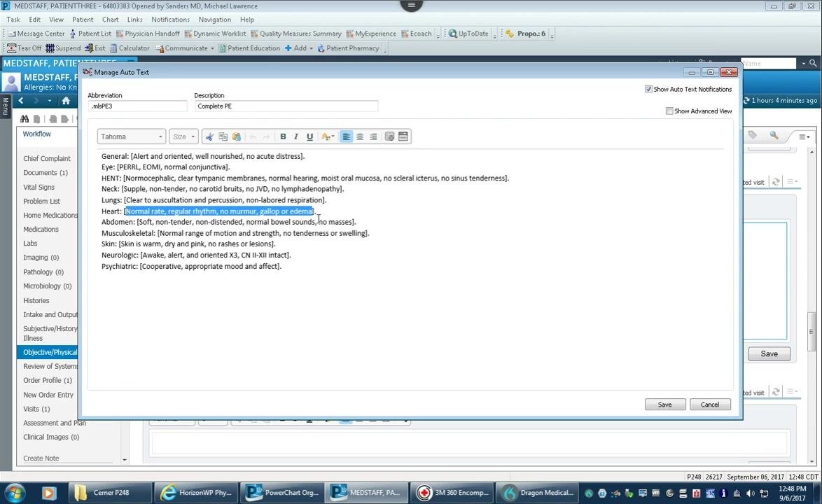Copy selected text in Auto Text editor
The image size is (822, 504).
(223, 136)
